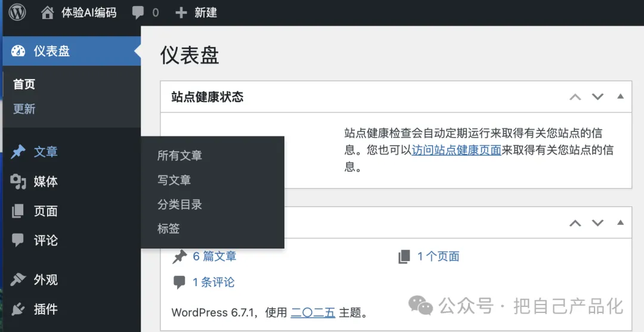Choose 所有文章 in the flyout menu
The height and width of the screenshot is (332, 644).
(179, 156)
